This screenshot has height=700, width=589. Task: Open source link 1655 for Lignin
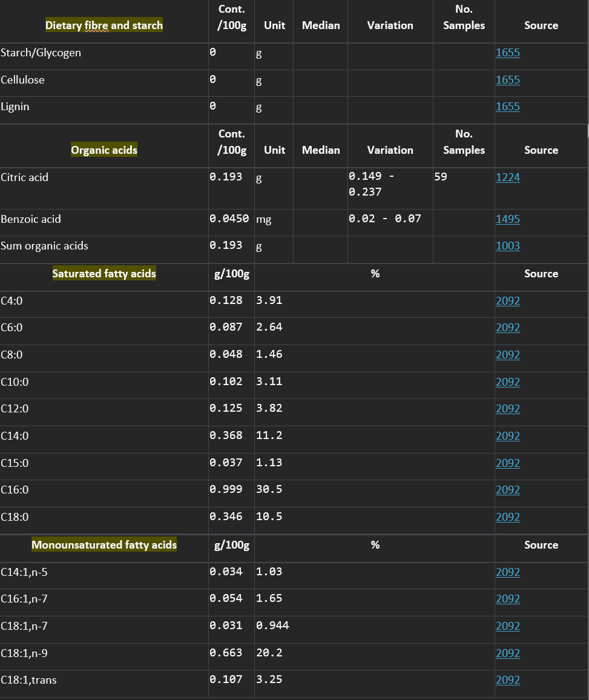pos(508,107)
